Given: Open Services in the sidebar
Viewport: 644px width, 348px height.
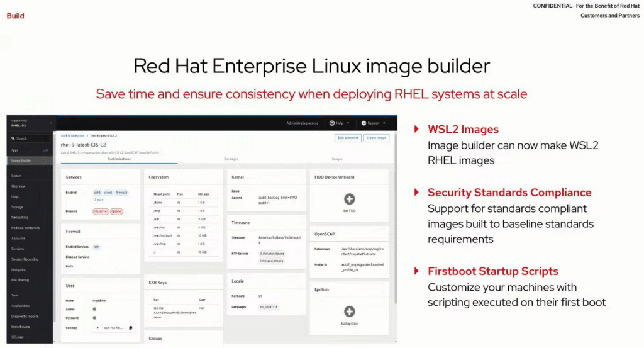Looking at the screenshot, I should [18, 249].
